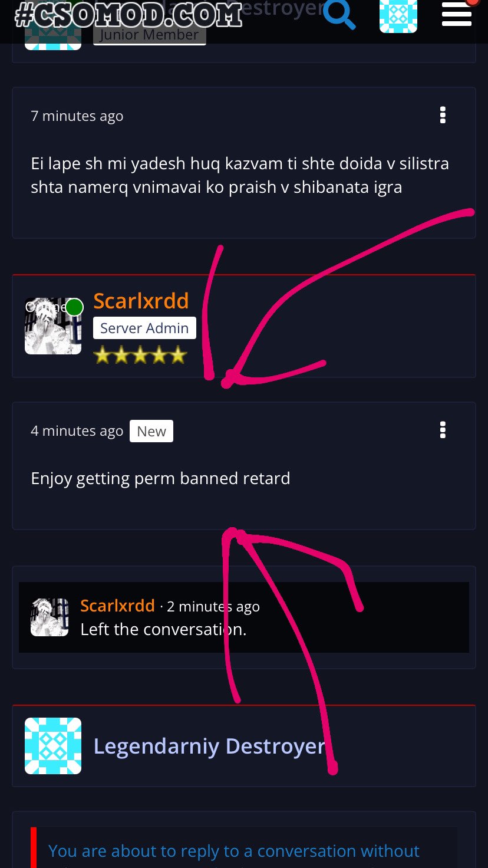Click the green online status dot
The height and width of the screenshot is (868, 488).
tap(74, 307)
